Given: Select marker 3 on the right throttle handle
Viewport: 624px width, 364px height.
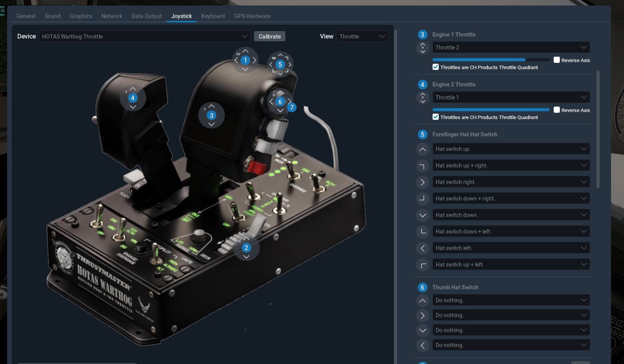Looking at the screenshot, I should (x=212, y=116).
